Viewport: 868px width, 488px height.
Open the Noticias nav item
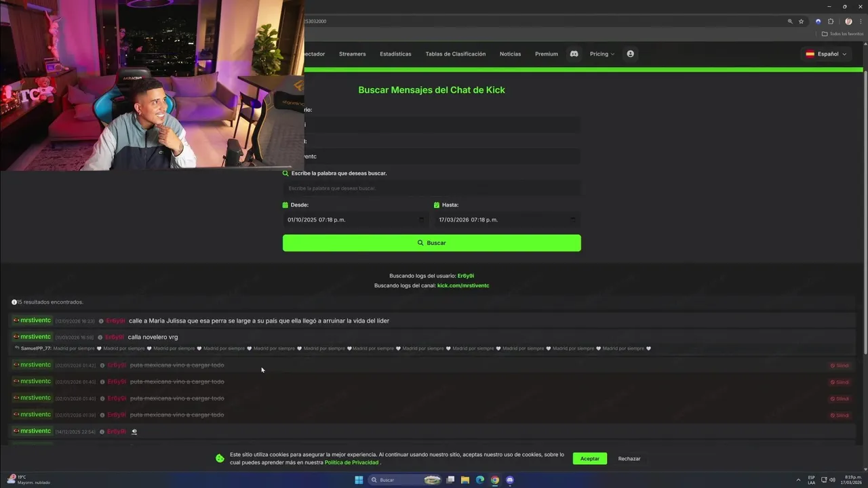click(511, 54)
